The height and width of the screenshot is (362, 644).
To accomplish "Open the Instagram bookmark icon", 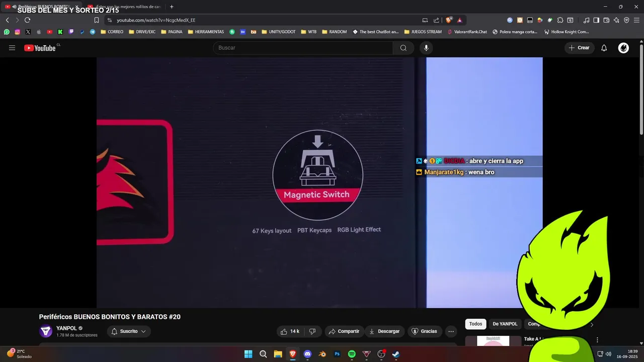I will [x=17, y=32].
